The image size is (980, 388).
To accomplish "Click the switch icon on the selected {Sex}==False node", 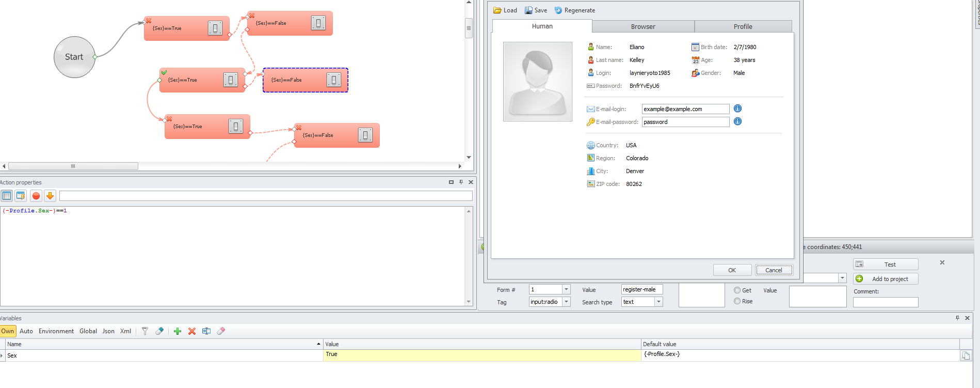I will [x=334, y=80].
